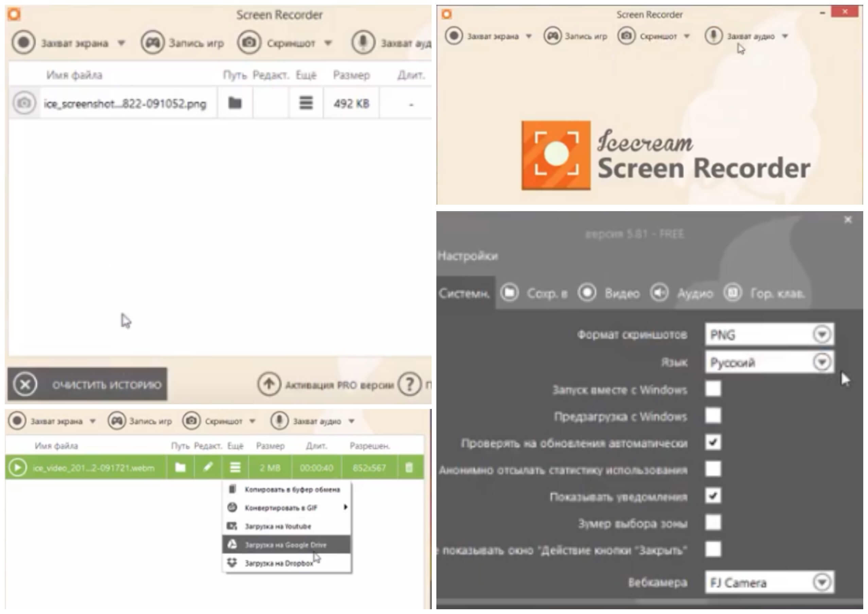Uncheck Проверять на обновления автоматически
The image size is (868, 614).
coord(713,442)
